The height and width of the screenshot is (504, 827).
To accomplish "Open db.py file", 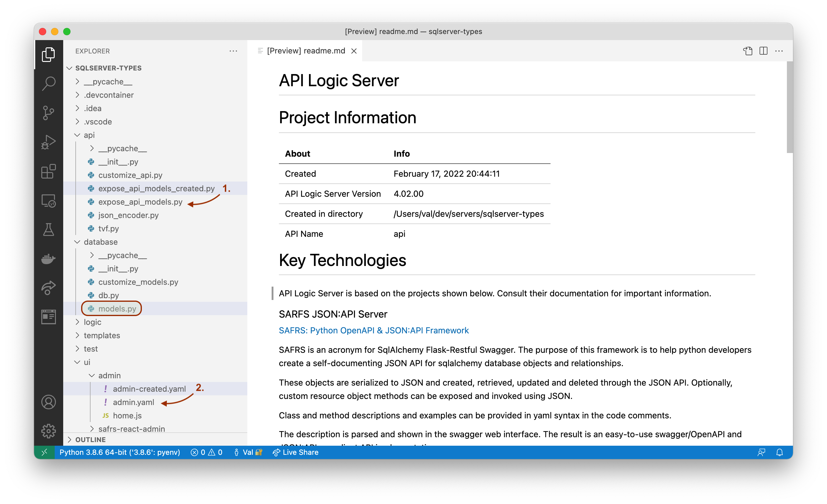I will [x=155, y=295].
